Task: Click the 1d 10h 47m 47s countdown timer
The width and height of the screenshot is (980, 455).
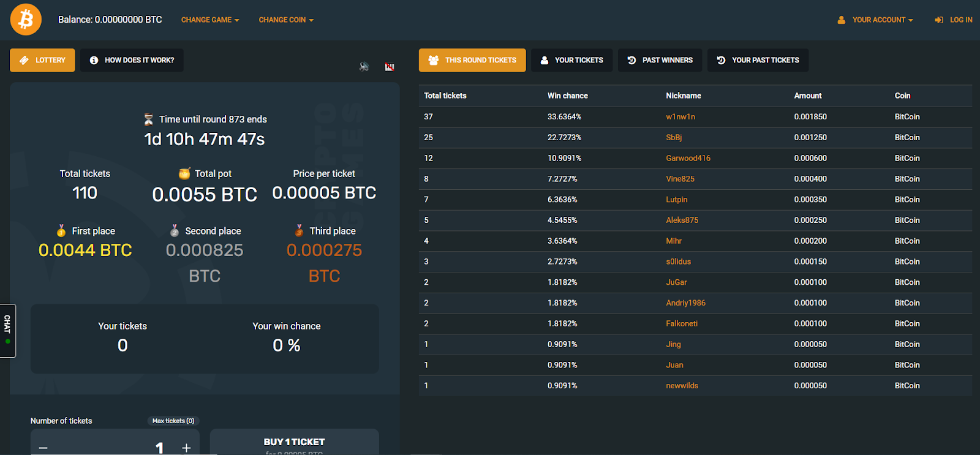Action: point(205,139)
